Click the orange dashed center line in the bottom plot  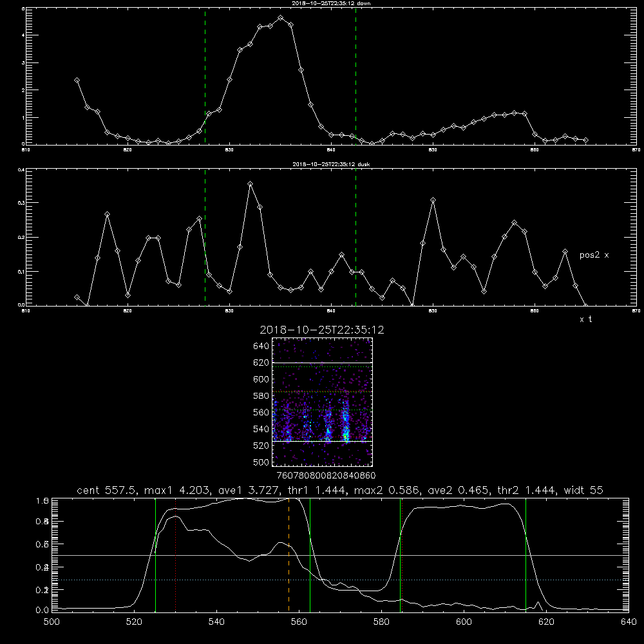pyautogui.click(x=289, y=554)
